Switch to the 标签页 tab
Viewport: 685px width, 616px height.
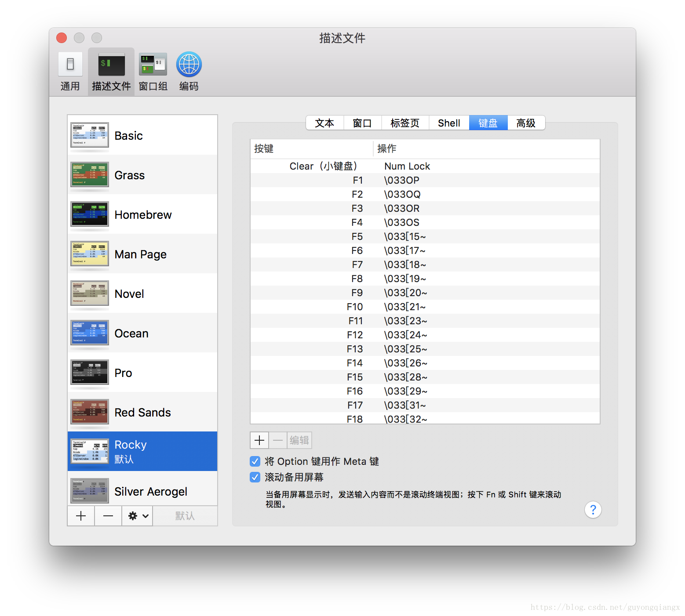(405, 123)
